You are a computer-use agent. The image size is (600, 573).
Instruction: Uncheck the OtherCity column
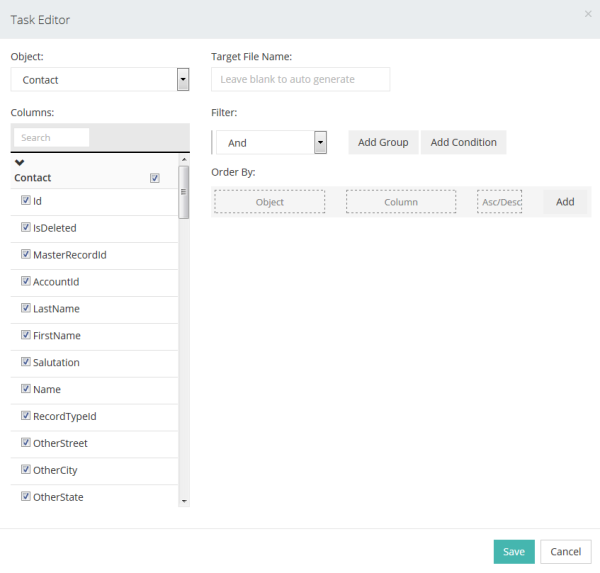click(26, 470)
